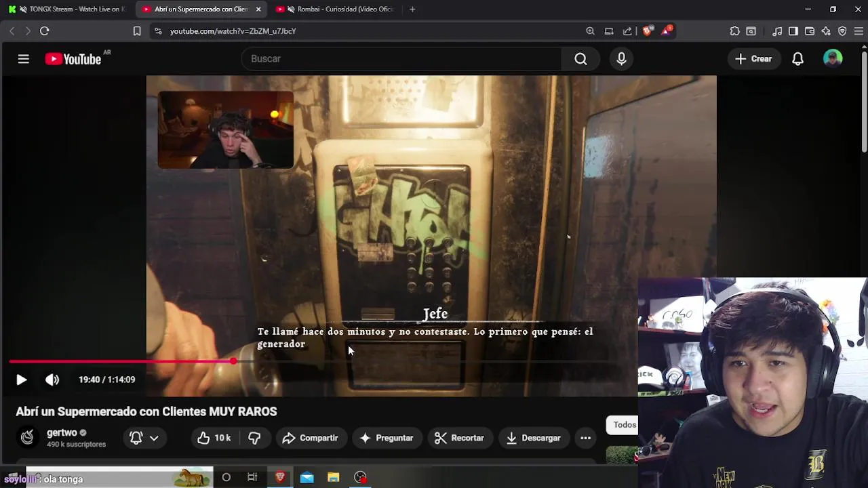Click the cast/picture-in-picture toolbar icon
Screen dimensions: 868x488
pos(609,31)
